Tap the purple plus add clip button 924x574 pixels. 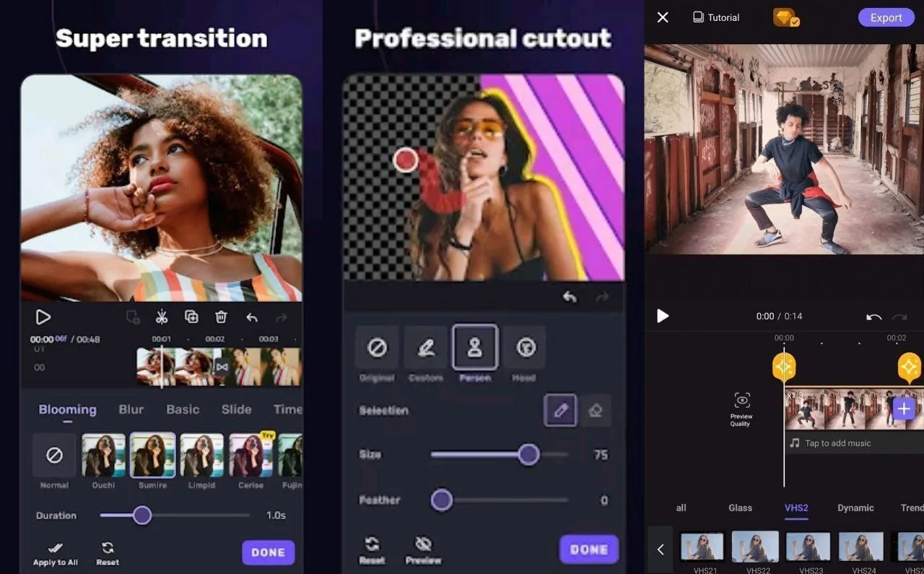point(904,409)
